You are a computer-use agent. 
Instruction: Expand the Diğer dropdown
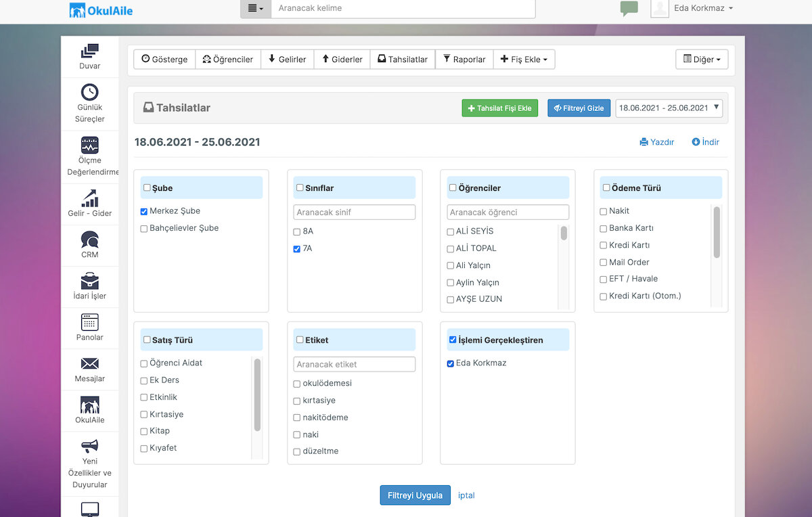coord(702,60)
